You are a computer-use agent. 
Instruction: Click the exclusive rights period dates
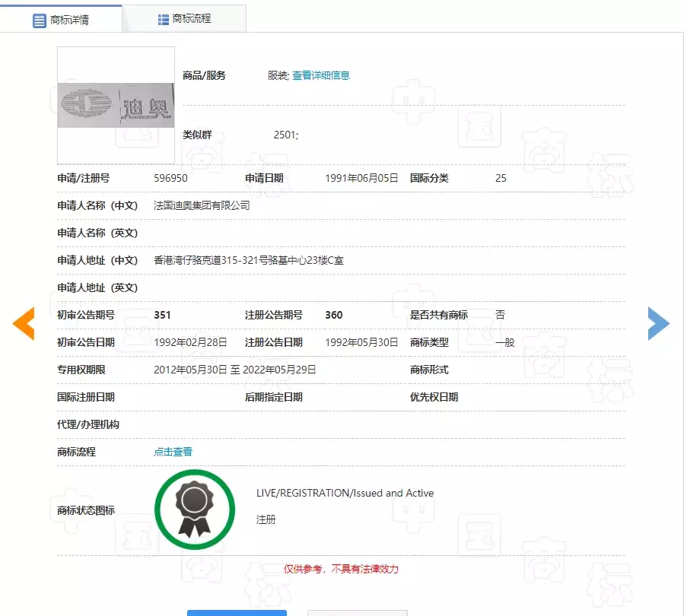(234, 370)
